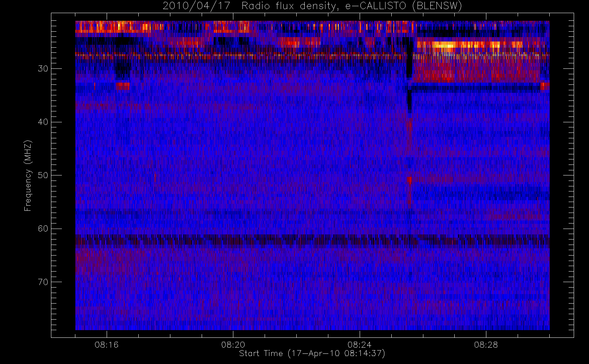Image resolution: width=589 pixels, height=364 pixels.
Task: Click the plot title '2010/04/17 Radio flux density'
Action: click(x=312, y=6)
